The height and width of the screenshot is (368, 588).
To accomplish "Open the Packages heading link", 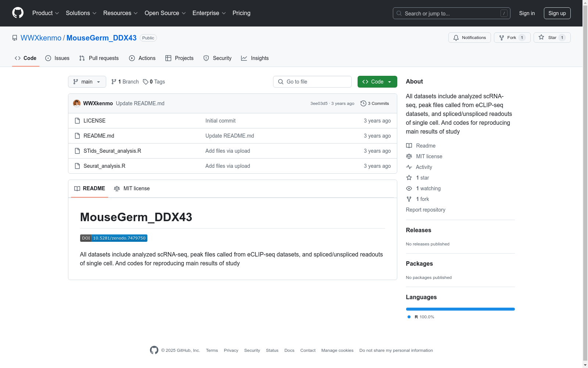I will pos(419,263).
